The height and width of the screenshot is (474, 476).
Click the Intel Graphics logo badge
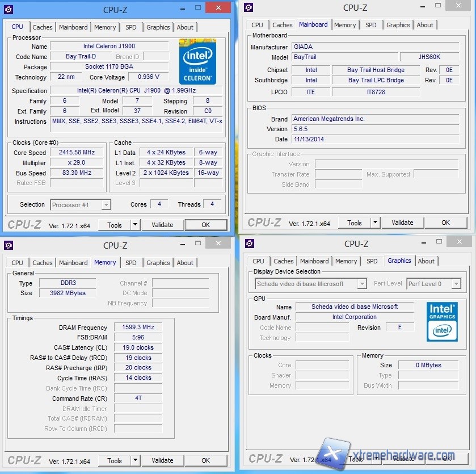click(442, 321)
